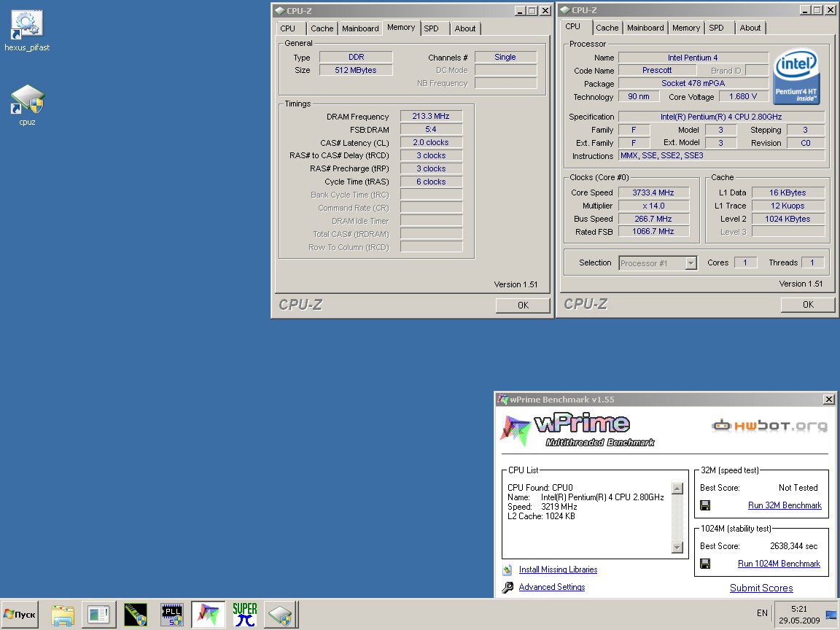This screenshot has width=840, height=630.
Task: Click the Level 2 cache value 1024 KBytes
Action: 787,219
